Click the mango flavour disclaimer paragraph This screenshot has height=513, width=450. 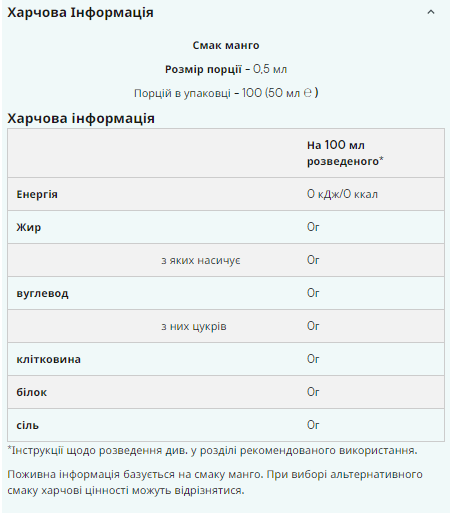click(x=215, y=482)
